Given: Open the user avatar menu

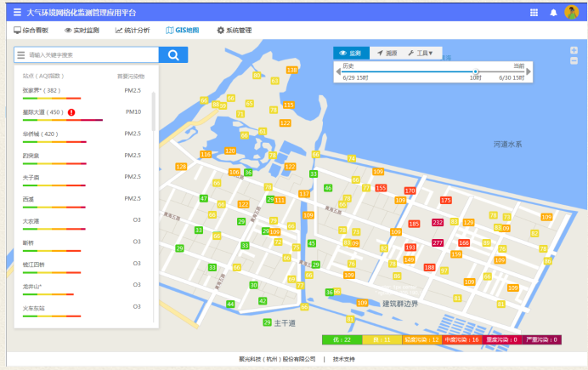Looking at the screenshot, I should [572, 12].
